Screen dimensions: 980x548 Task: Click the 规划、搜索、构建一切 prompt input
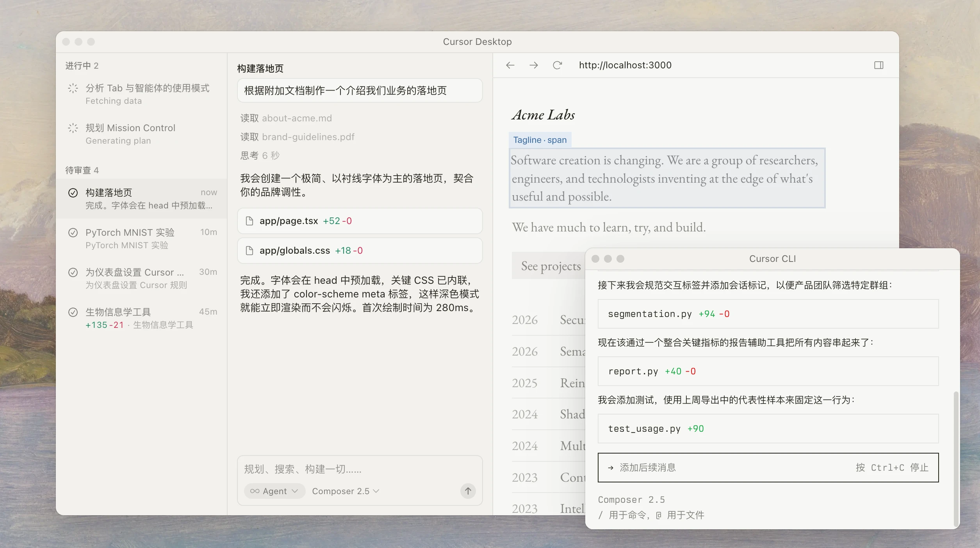coord(360,469)
